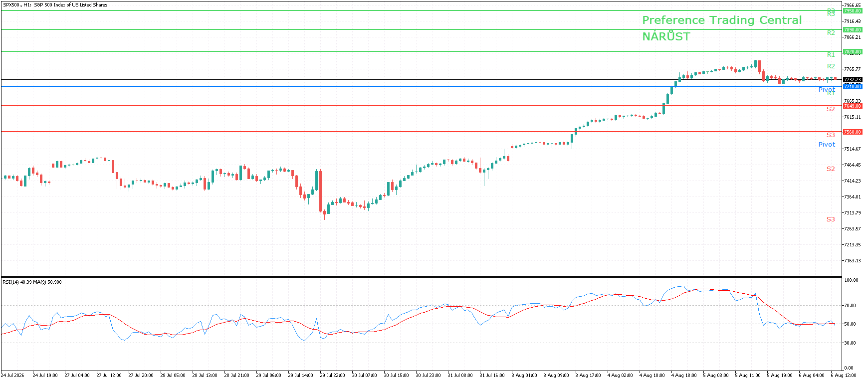Click the '29 Jul 06:00' time label

tap(268, 376)
